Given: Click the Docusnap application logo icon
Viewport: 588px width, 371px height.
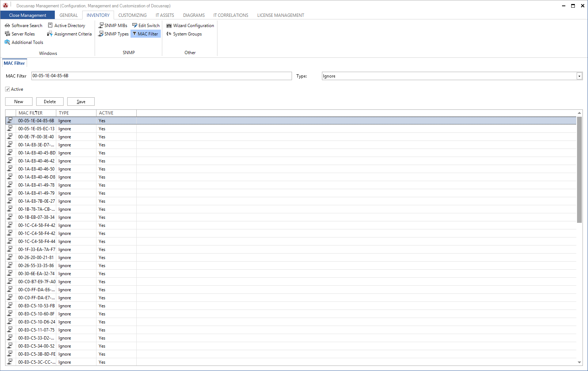Looking at the screenshot, I should 5,5.
